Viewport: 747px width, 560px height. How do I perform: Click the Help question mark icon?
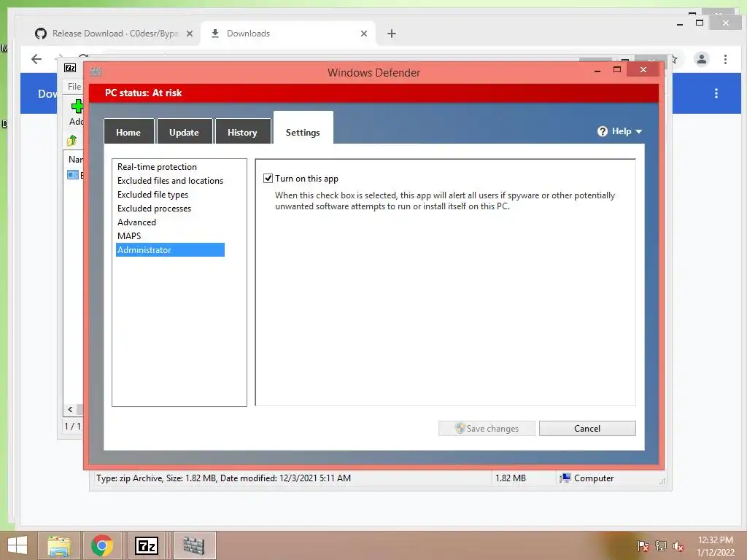click(602, 131)
